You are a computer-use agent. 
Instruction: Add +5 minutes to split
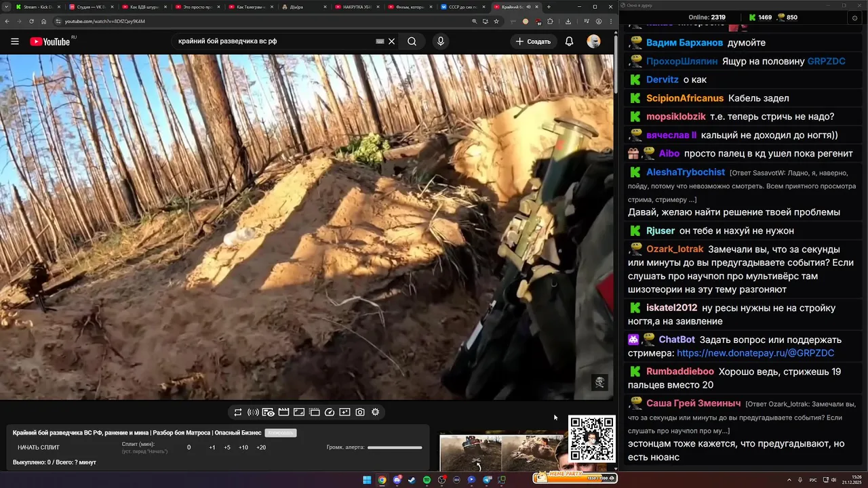[227, 447]
